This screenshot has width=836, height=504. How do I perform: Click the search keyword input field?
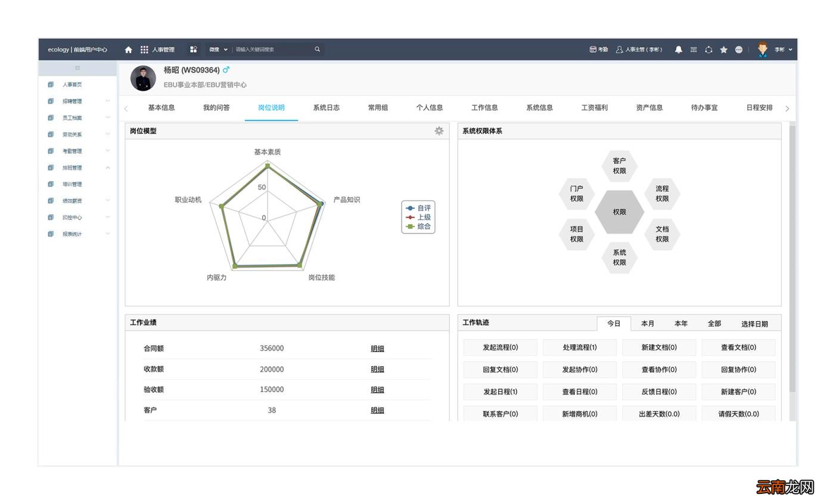[271, 49]
